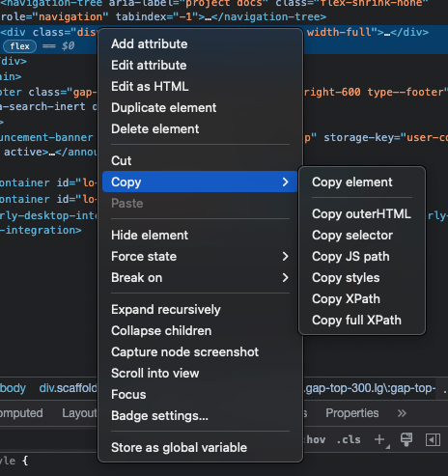This screenshot has height=476, width=448.
Task: Choose Copy full XPath
Action: point(356,321)
